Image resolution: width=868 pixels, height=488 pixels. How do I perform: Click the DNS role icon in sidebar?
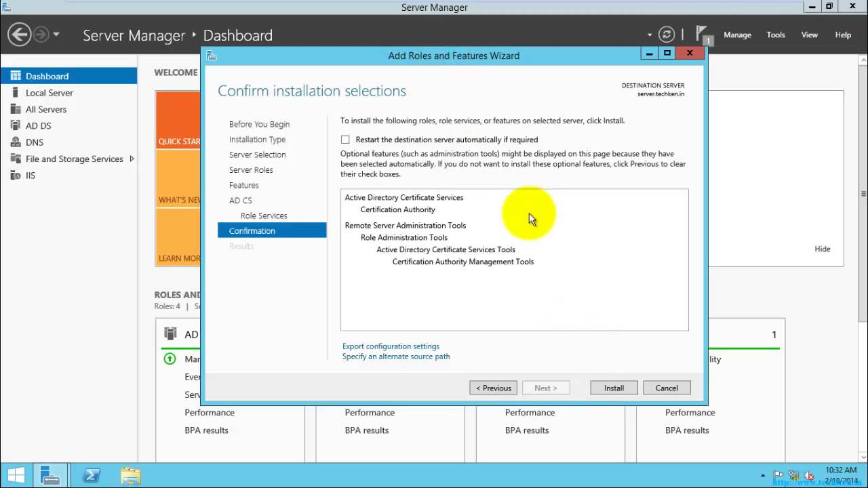coord(16,142)
